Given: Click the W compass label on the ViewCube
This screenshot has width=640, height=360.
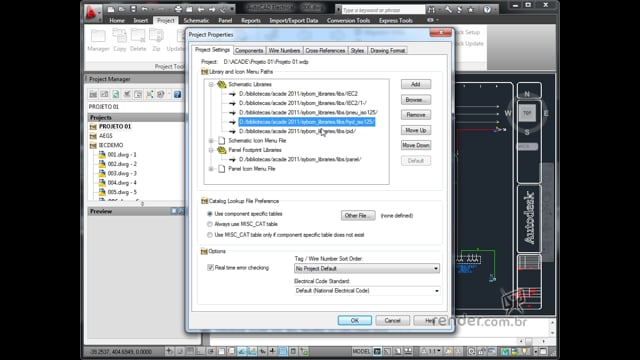Looking at the screenshot, I should [508, 113].
